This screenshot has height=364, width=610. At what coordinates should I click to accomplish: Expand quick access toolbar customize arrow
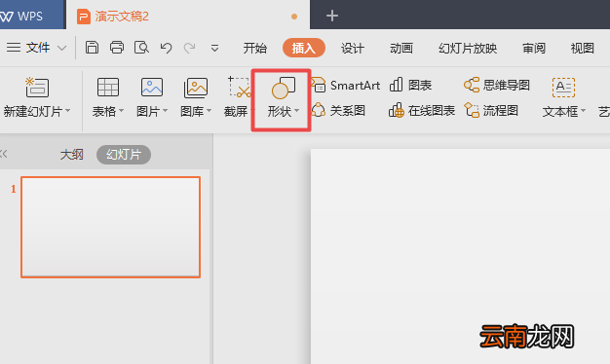point(214,48)
